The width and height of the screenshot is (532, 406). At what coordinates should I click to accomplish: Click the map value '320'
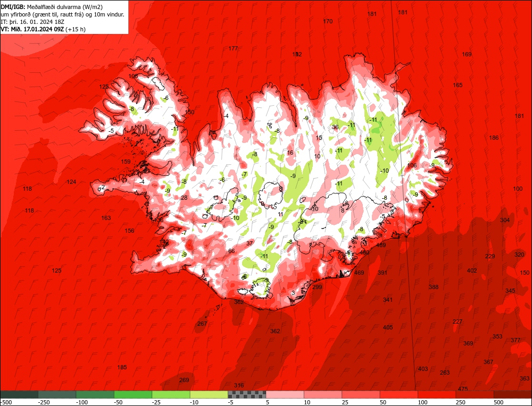519,255
